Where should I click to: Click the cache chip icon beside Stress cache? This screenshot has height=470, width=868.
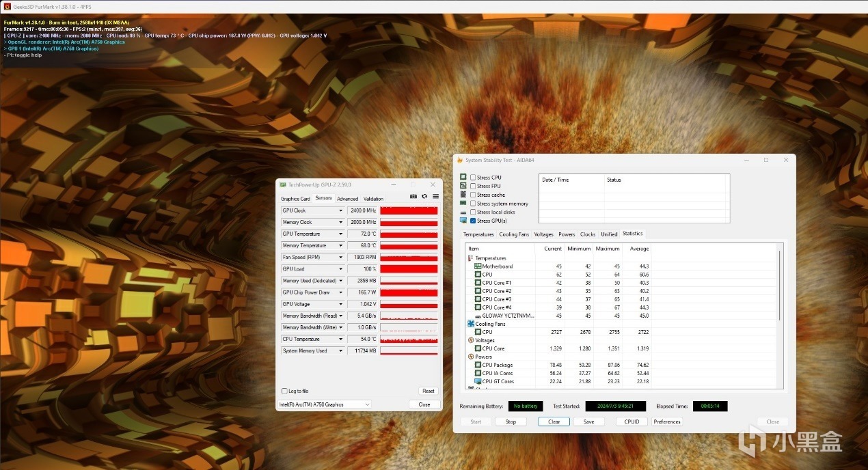tap(463, 195)
